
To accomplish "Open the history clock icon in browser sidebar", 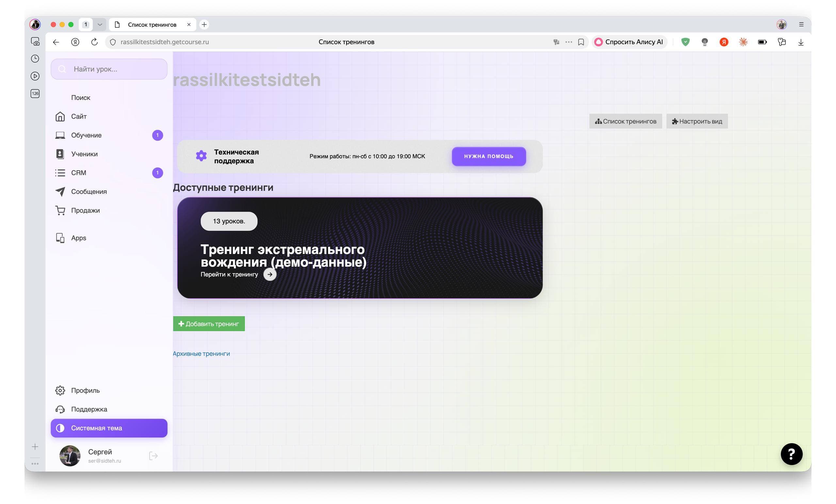I will coord(35,59).
